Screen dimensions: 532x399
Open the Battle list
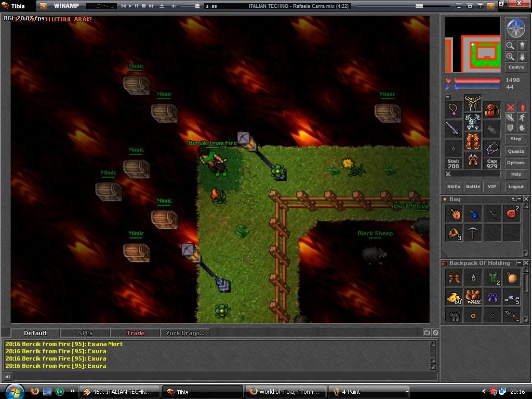(473, 187)
